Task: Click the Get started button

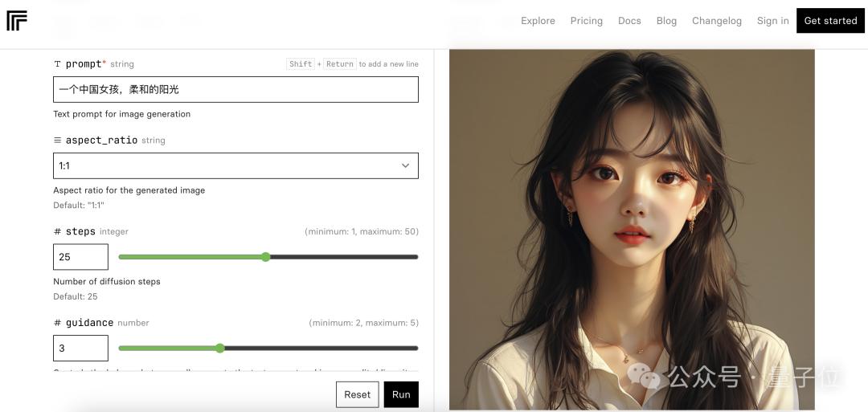Action: 830,20
